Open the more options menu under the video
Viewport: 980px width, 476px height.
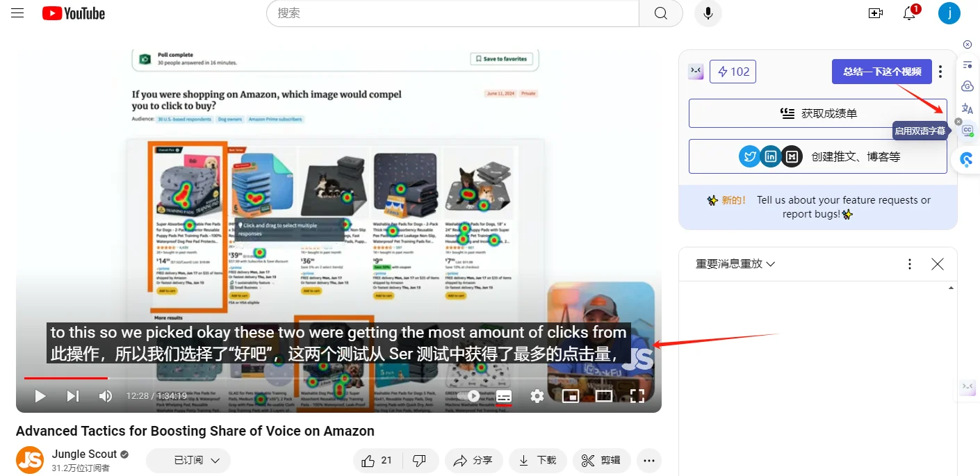pyautogui.click(x=648, y=460)
